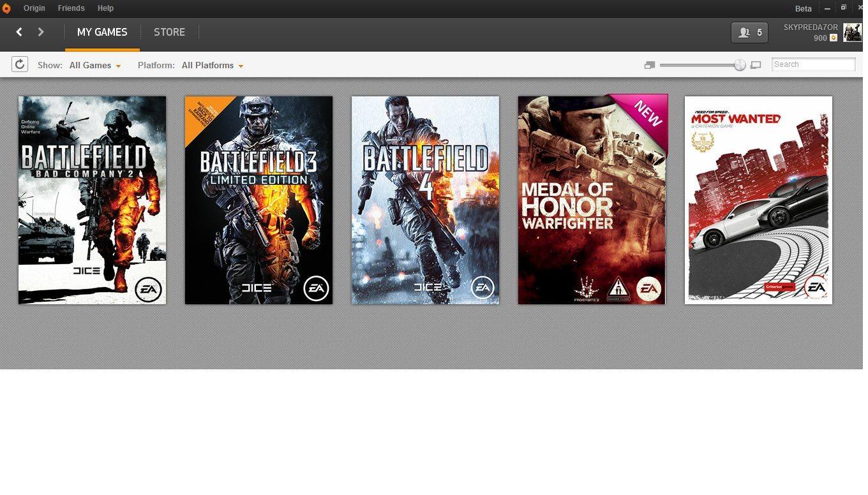Go forward with the right arrow
The width and height of the screenshot is (868, 495).
pos(41,32)
